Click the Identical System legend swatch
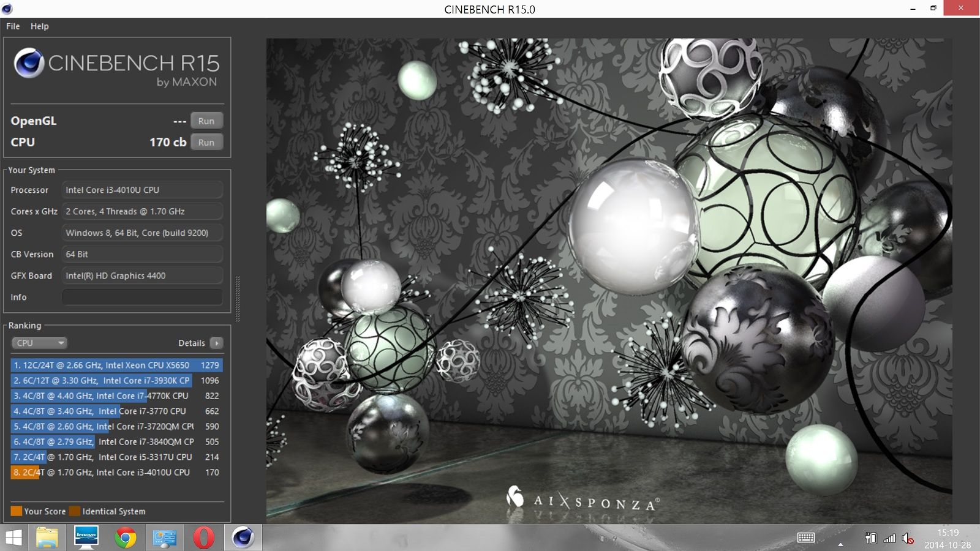This screenshot has width=980, height=551. [75, 511]
